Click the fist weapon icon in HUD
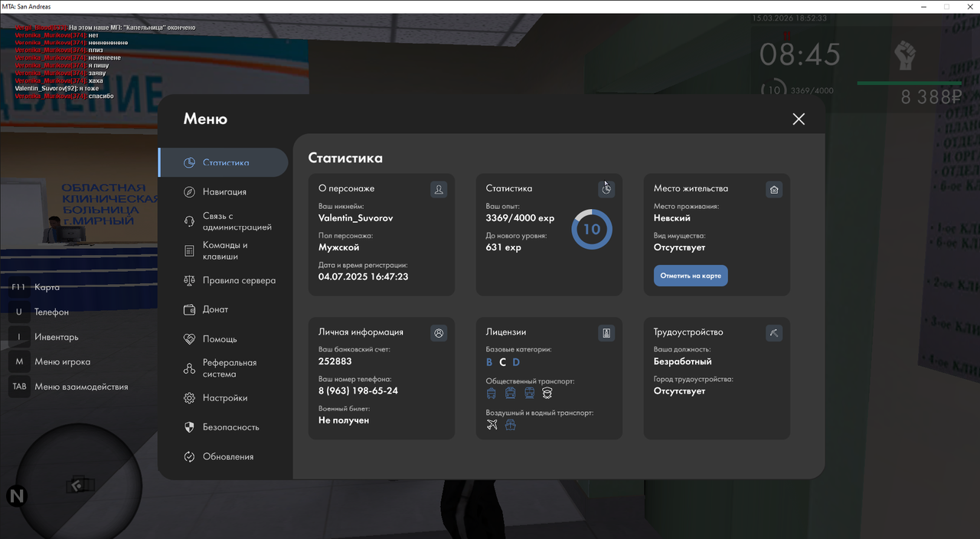The height and width of the screenshot is (539, 980). [x=905, y=56]
